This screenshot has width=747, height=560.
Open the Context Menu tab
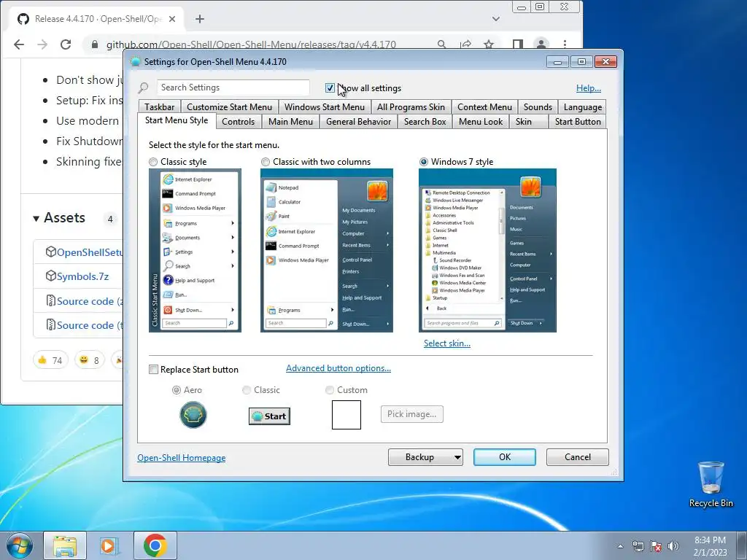(484, 107)
